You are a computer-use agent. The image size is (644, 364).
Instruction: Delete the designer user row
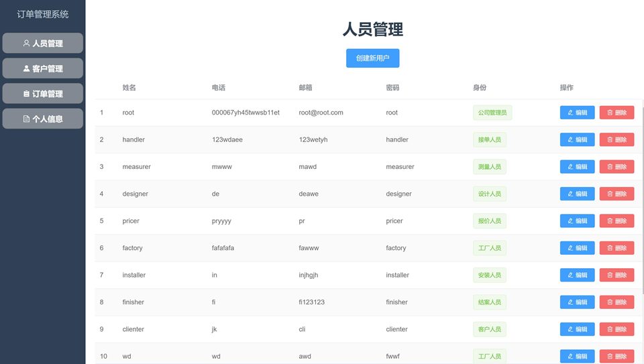tap(616, 194)
